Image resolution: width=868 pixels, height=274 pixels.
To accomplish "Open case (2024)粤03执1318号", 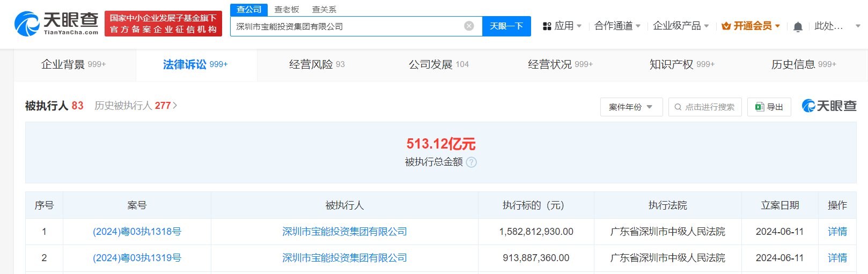I will [x=137, y=232].
